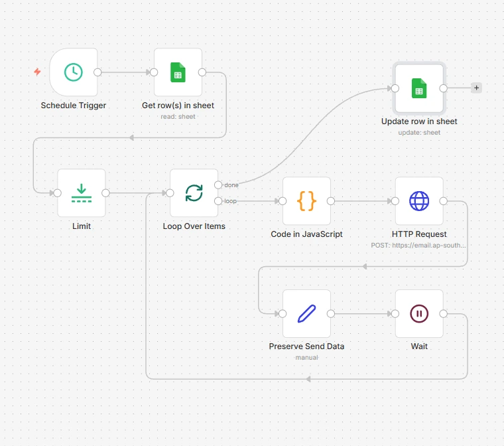The width and height of the screenshot is (504, 446).
Task: Click the Preserve Send Data output connector
Action: click(331, 314)
